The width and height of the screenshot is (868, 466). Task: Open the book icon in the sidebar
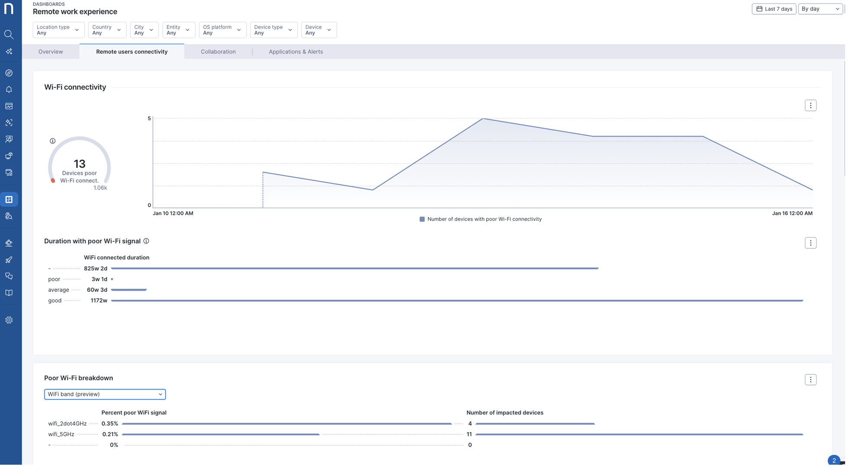coord(9,293)
